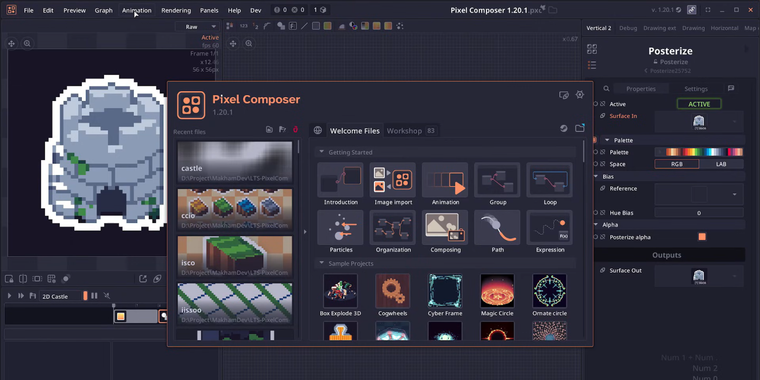Toggle visibility icon beside Posterize alpha label

(x=602, y=237)
